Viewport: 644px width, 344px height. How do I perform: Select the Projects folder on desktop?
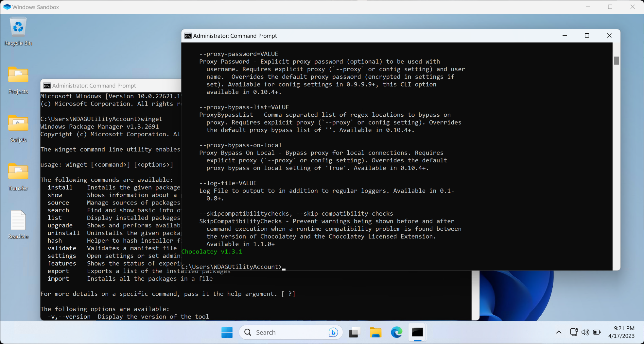point(18,80)
